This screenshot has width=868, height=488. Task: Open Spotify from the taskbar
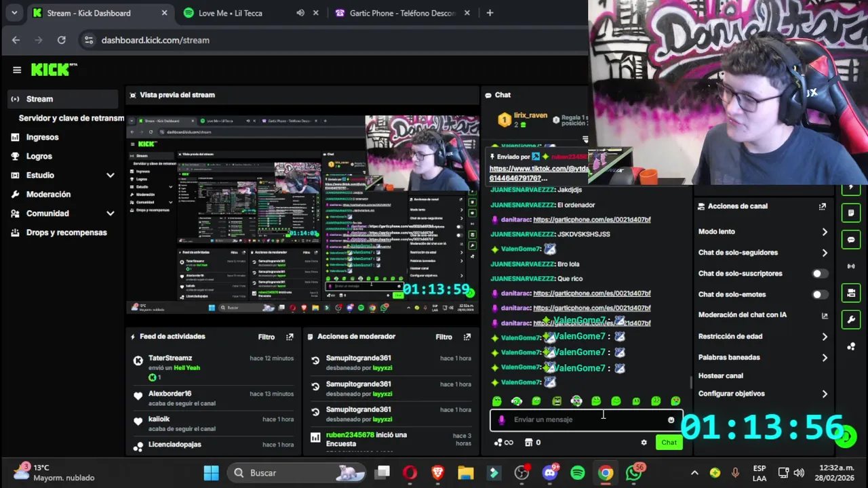(578, 472)
